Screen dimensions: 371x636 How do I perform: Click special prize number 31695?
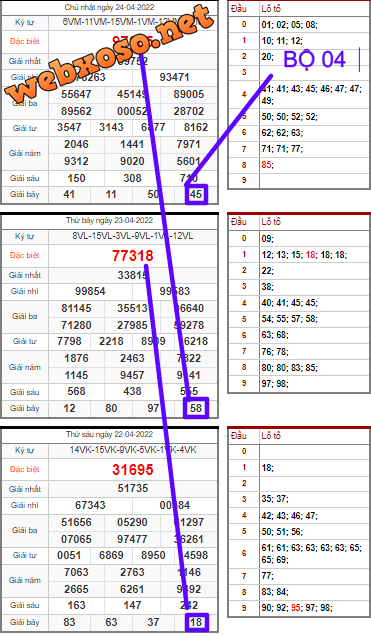(x=133, y=470)
